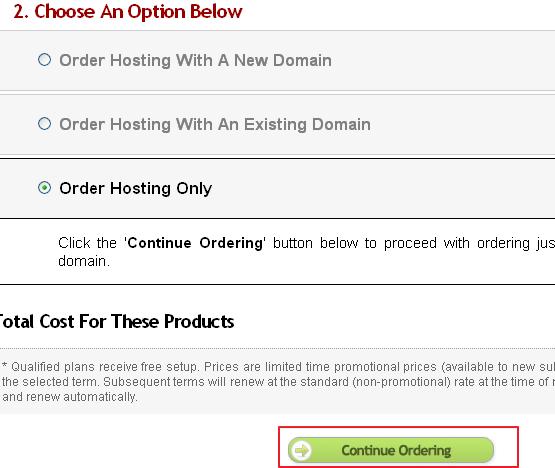Click the 'Total Cost For These Products' heading
The width and height of the screenshot is (555, 468).
pyautogui.click(x=116, y=322)
